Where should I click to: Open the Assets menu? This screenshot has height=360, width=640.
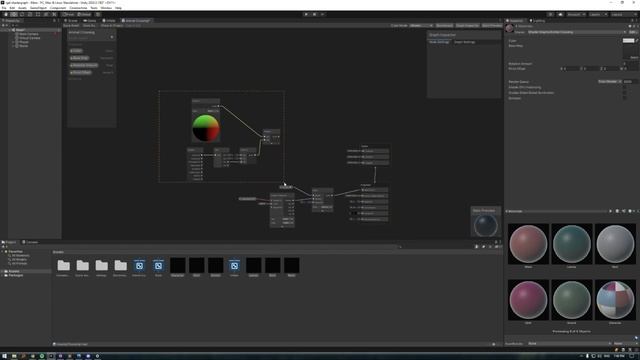click(x=22, y=8)
